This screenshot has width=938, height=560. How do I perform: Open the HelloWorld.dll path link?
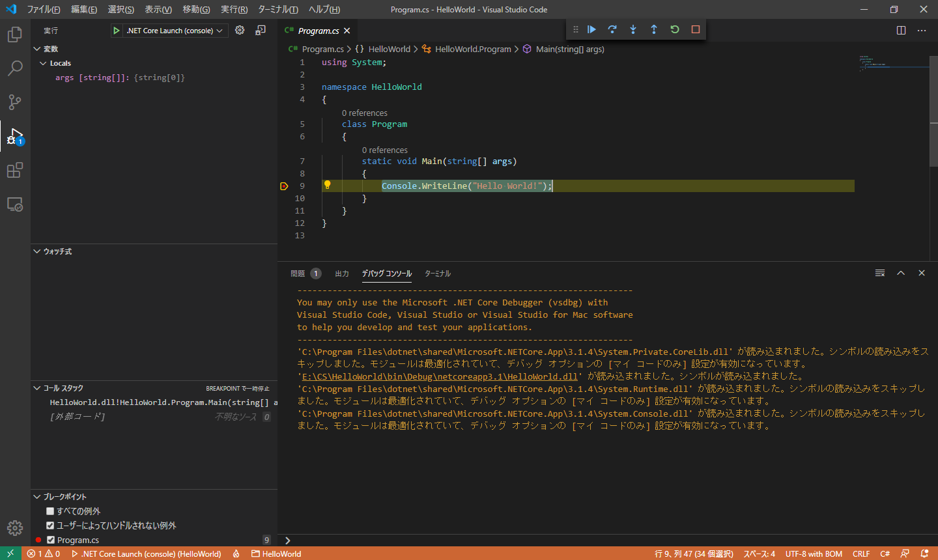[x=440, y=376]
